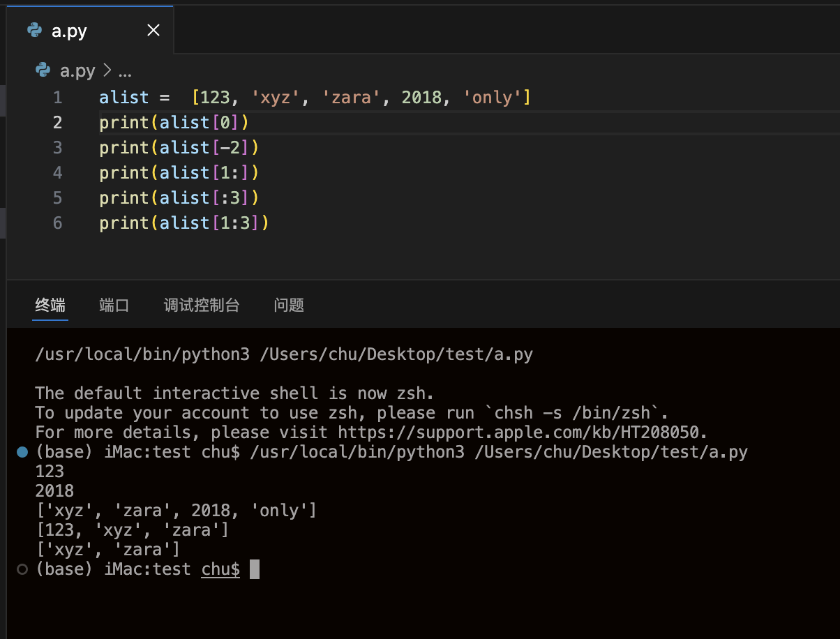Click the X icon to close a.py tab
Screen dimensions: 840x639
(x=153, y=30)
